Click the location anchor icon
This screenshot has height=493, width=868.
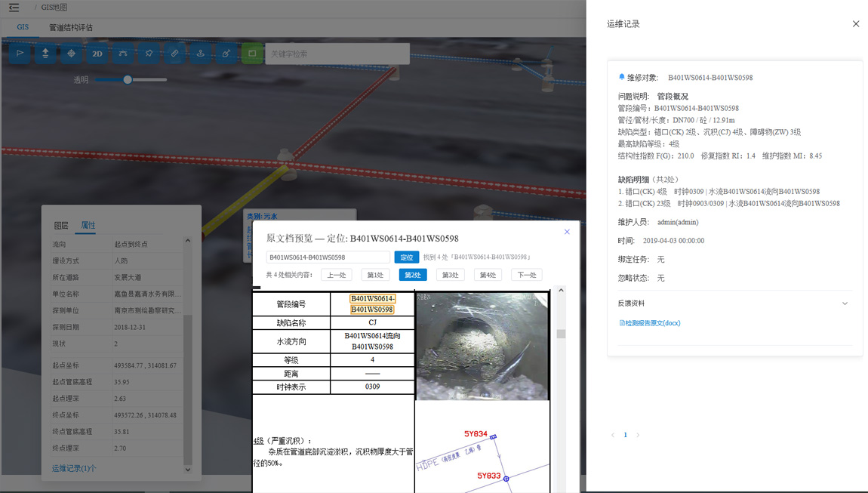click(x=200, y=54)
